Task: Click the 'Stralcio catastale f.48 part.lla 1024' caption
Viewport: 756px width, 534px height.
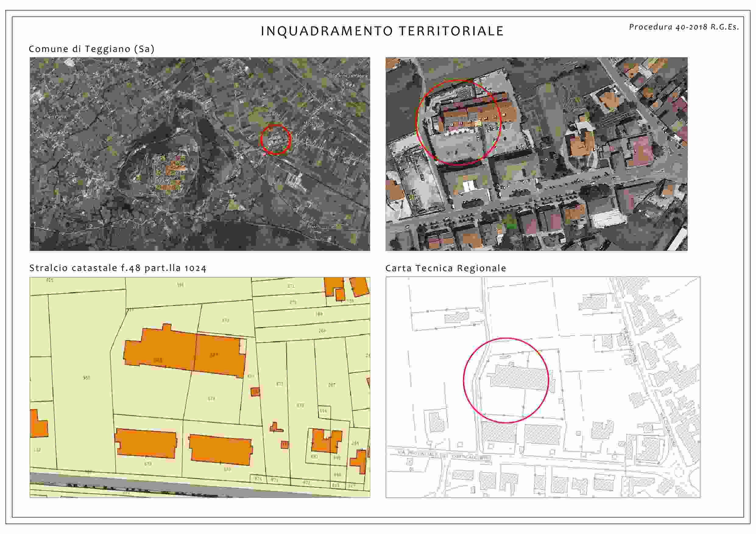Action: pyautogui.click(x=118, y=268)
